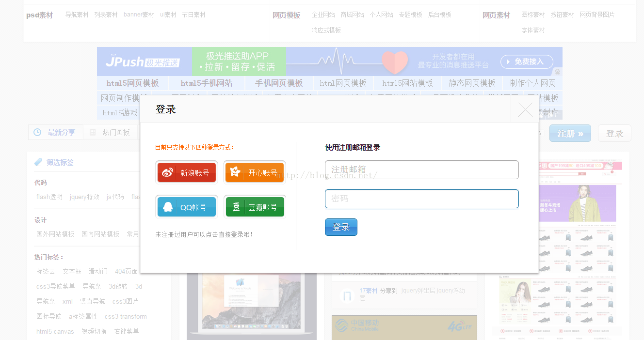Choose the 开心账号 login option

tap(255, 172)
